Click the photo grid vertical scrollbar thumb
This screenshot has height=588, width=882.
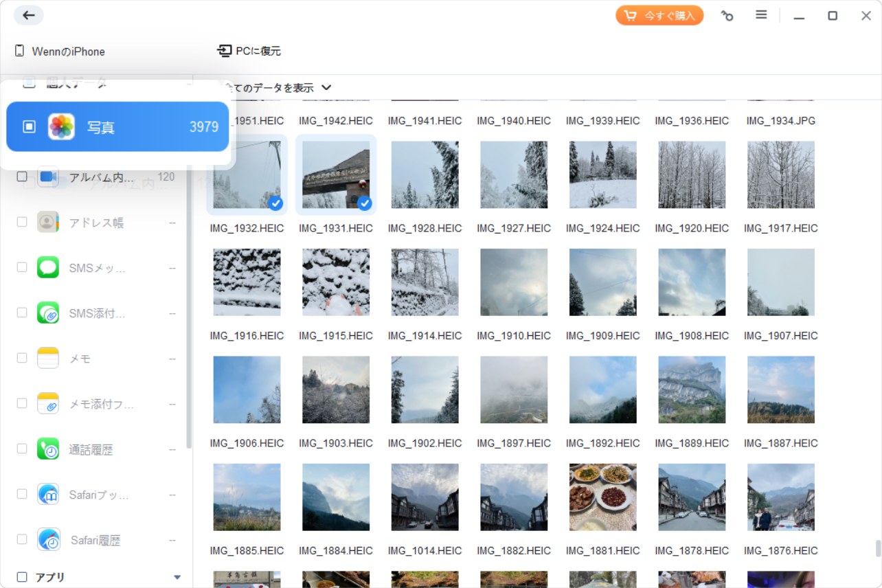pos(877,548)
